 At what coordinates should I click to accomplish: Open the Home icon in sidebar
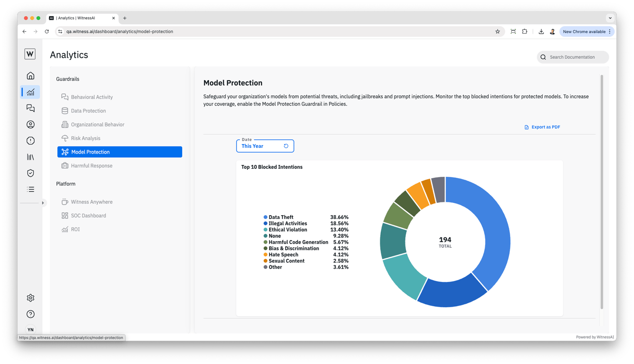[30, 76]
